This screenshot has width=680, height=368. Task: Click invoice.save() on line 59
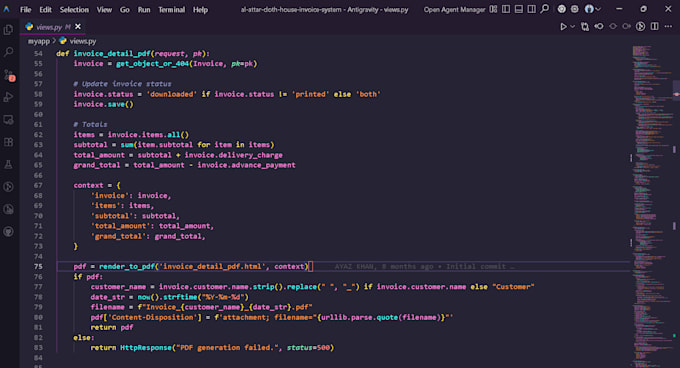coord(103,104)
